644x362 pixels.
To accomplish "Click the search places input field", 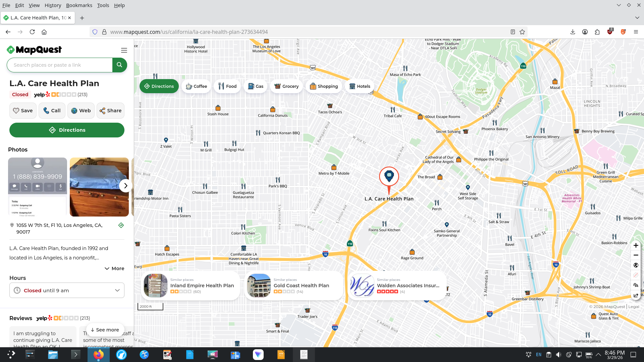I will point(60,65).
